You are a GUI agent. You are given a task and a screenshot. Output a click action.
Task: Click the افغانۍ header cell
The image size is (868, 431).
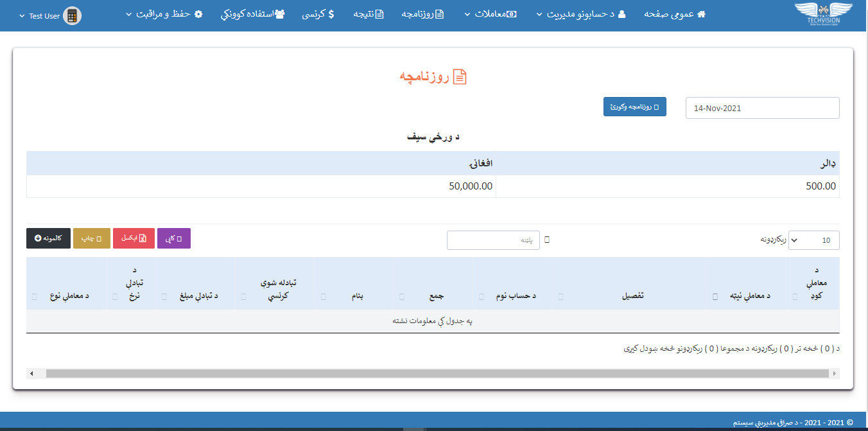click(x=261, y=163)
